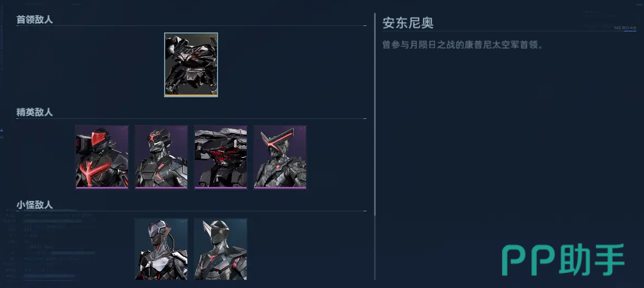Click the outlined triangle marker at left edge
Image resolution: width=644 pixels, height=288 pixels.
2,136
